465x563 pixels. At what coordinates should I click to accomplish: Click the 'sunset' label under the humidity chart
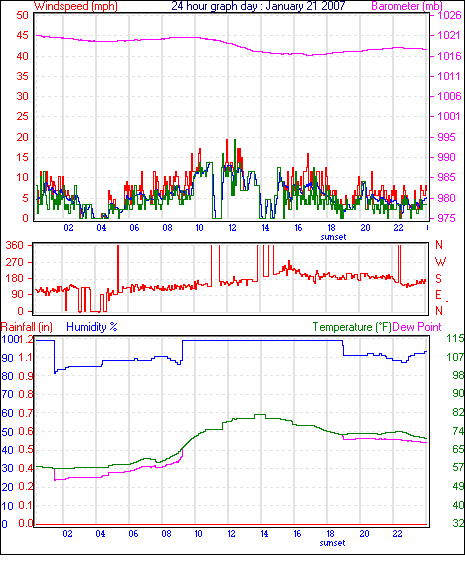332,543
